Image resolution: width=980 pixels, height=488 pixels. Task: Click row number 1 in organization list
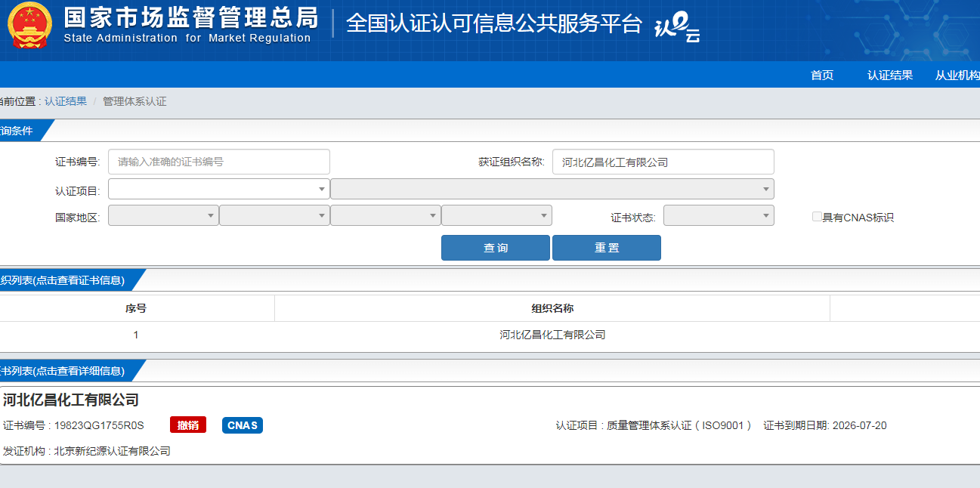coord(136,335)
